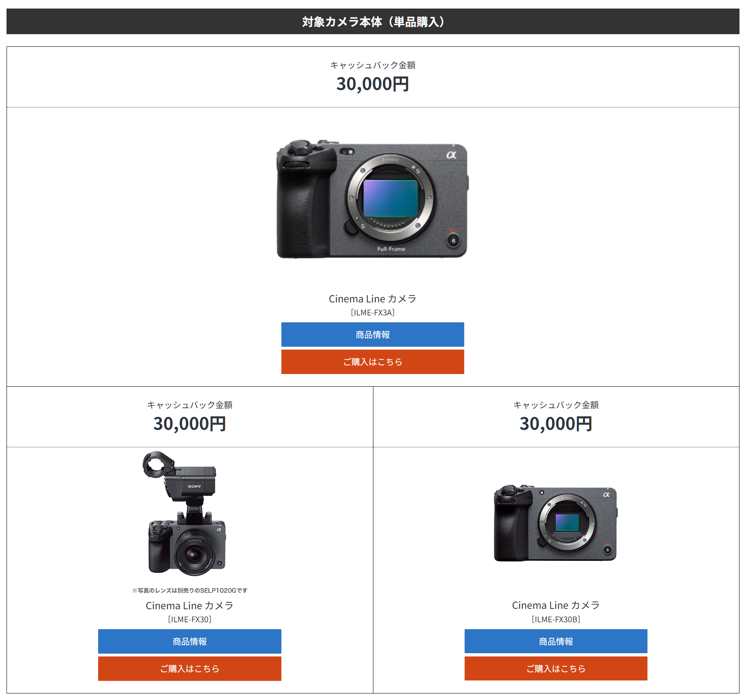
Task: Click the 商品情報 button for ILME-FX3A
Action: [373, 335]
